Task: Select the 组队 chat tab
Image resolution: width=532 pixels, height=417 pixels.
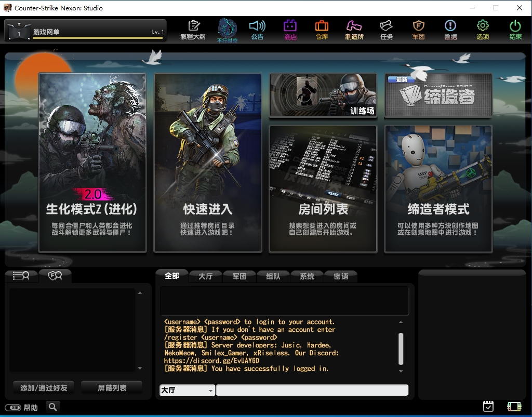Action: pos(273,276)
